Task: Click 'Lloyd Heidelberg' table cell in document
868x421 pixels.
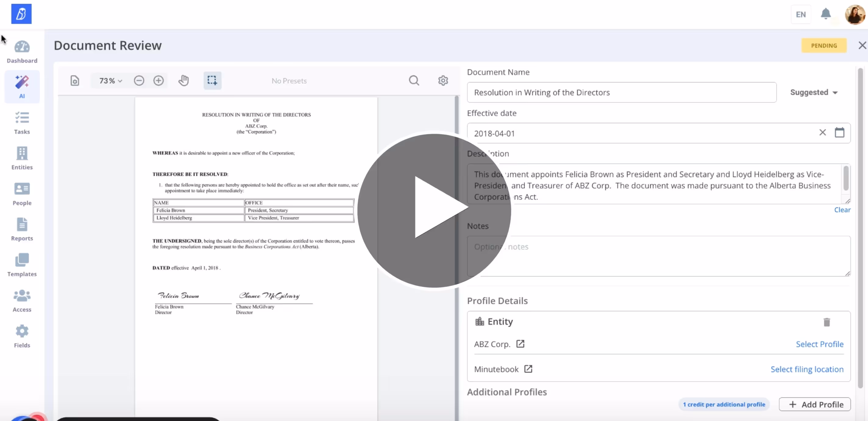Action: [199, 218]
